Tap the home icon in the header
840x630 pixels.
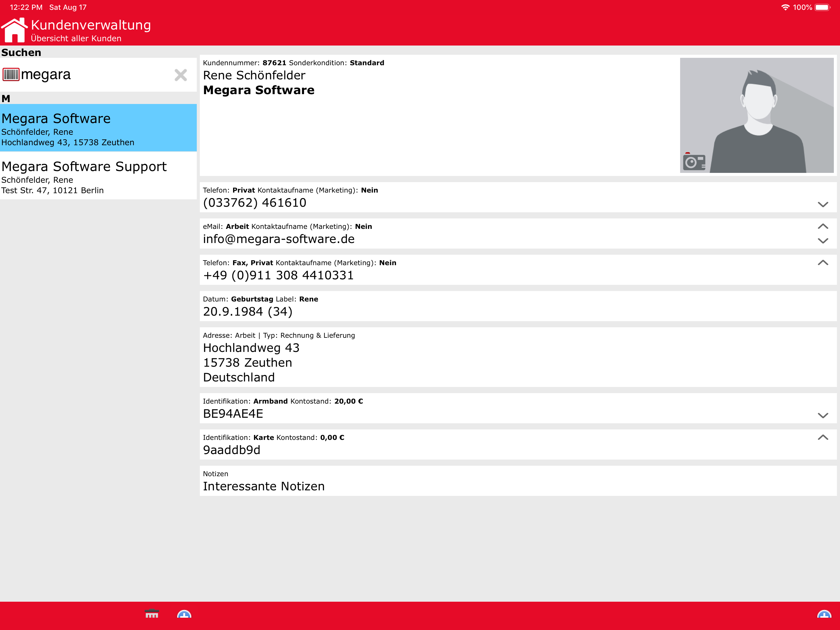[x=14, y=30]
